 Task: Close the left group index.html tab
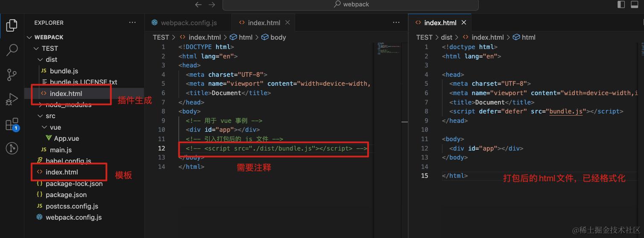pos(287,23)
